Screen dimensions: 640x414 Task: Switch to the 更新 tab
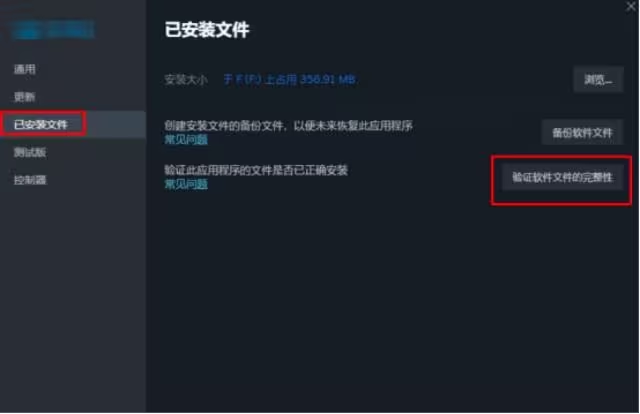tap(25, 97)
